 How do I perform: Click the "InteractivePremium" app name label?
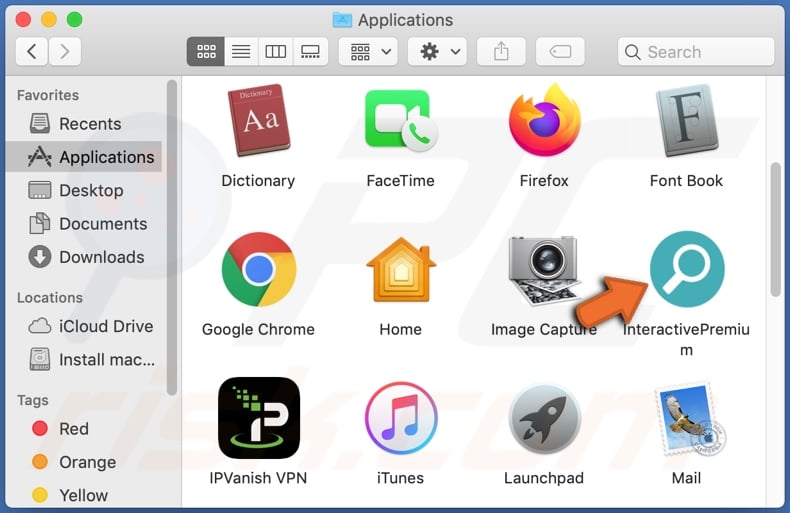click(x=686, y=339)
